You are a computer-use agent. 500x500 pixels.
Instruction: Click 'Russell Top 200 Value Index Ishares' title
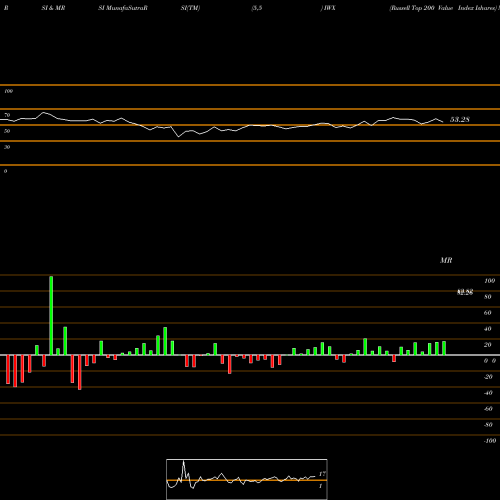tap(444, 8)
